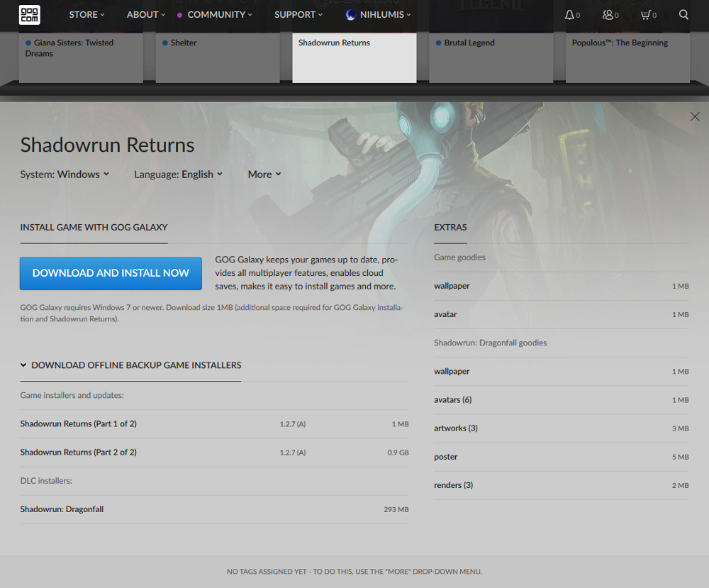Download artworks (3) extra
The width and height of the screenshot is (709, 588).
(561, 428)
